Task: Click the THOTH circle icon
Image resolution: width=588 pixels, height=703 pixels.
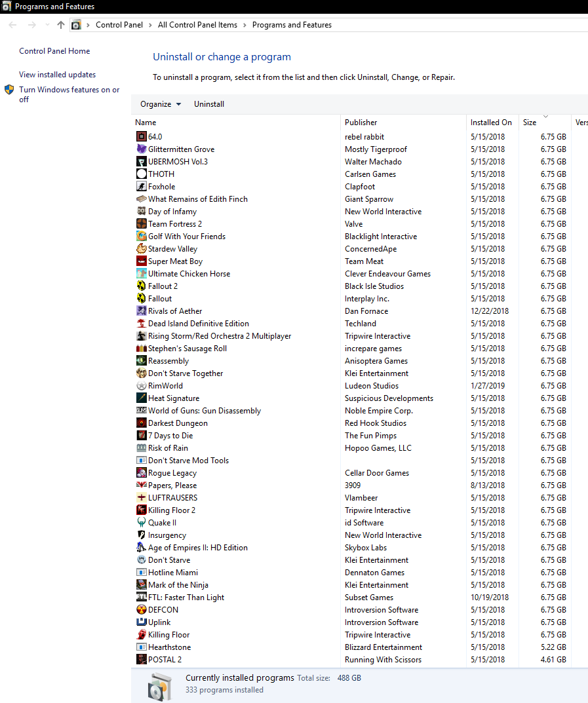Action: click(142, 174)
